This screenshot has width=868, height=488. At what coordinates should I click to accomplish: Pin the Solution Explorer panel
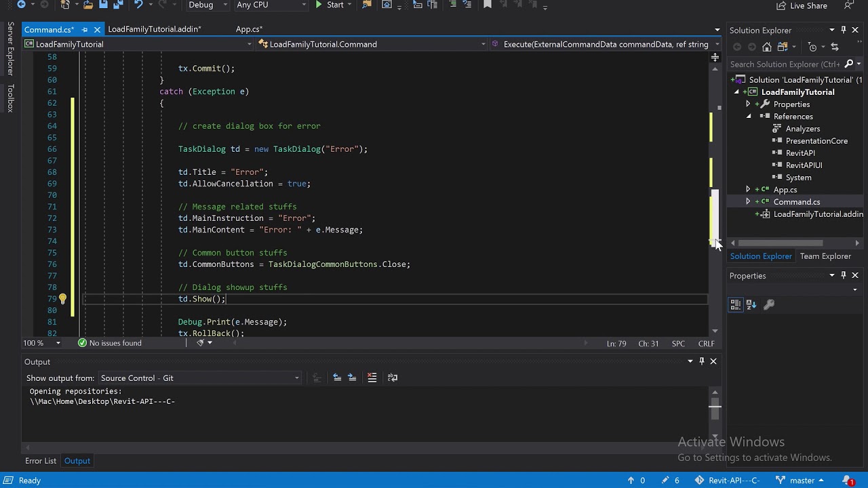[x=844, y=30]
